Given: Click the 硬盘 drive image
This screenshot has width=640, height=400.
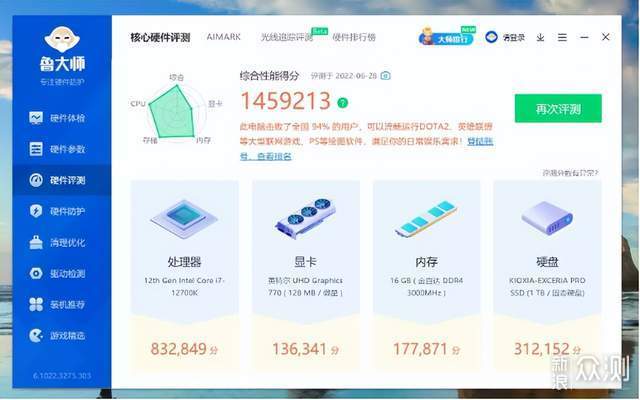Looking at the screenshot, I should 547,218.
